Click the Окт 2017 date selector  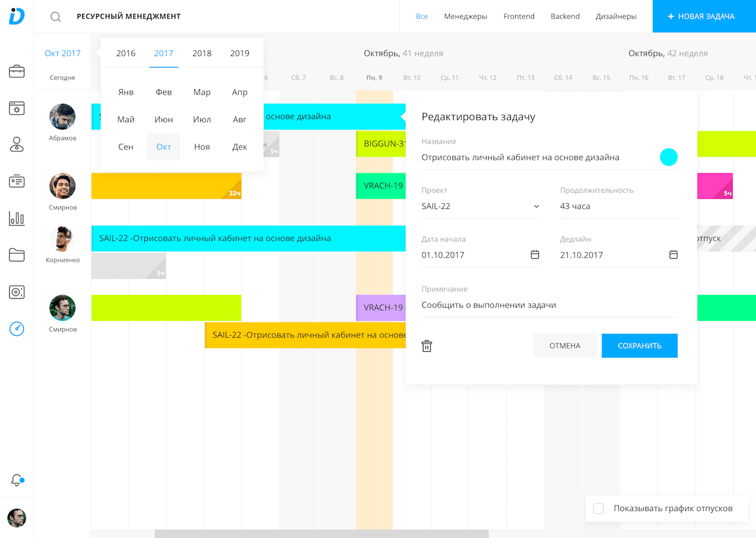coord(63,53)
